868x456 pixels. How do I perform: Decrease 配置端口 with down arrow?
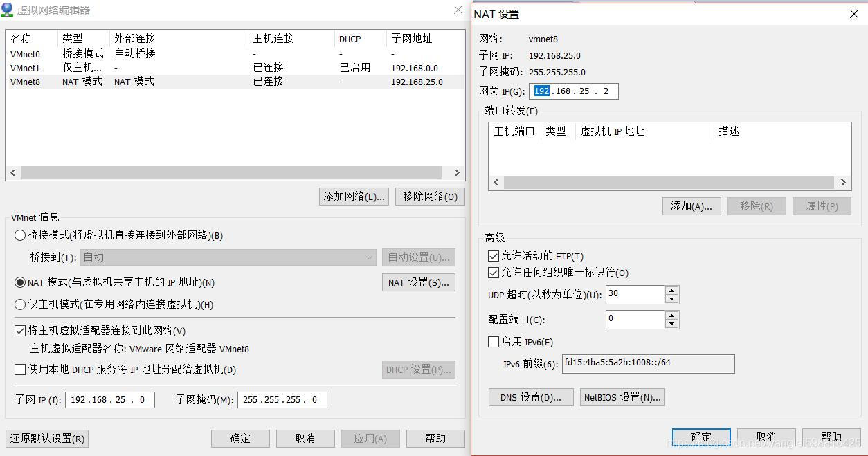coord(671,325)
